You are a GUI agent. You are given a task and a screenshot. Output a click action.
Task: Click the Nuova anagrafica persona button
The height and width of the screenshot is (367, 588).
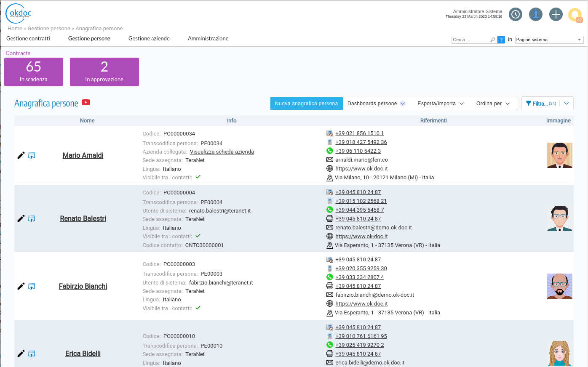click(x=306, y=103)
